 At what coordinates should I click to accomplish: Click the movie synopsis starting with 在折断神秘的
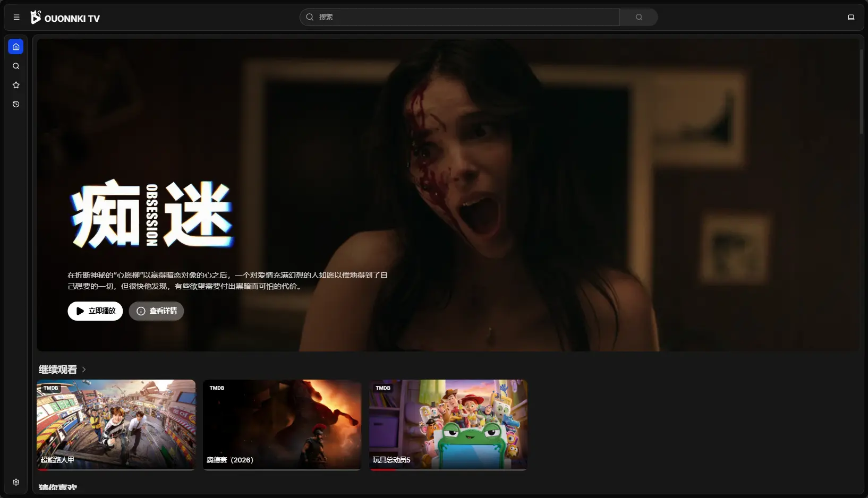click(227, 281)
